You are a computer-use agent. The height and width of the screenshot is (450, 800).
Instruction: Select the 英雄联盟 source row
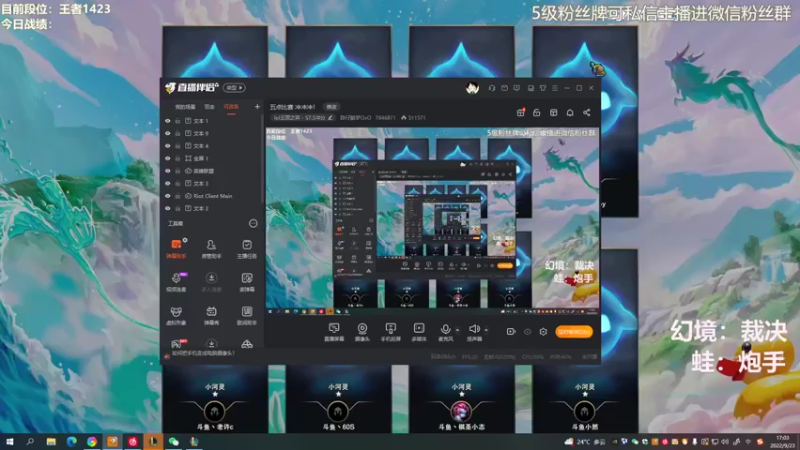click(212, 171)
